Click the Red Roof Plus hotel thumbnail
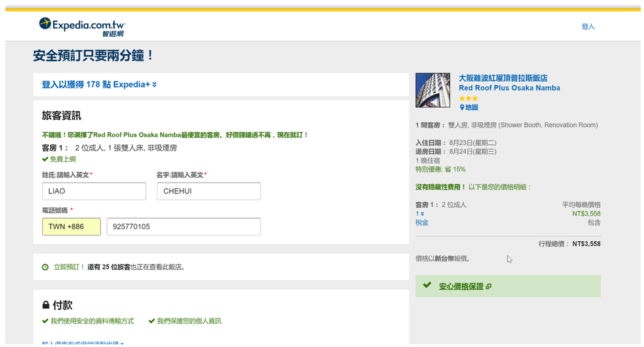The width and height of the screenshot is (644, 347). click(x=433, y=90)
